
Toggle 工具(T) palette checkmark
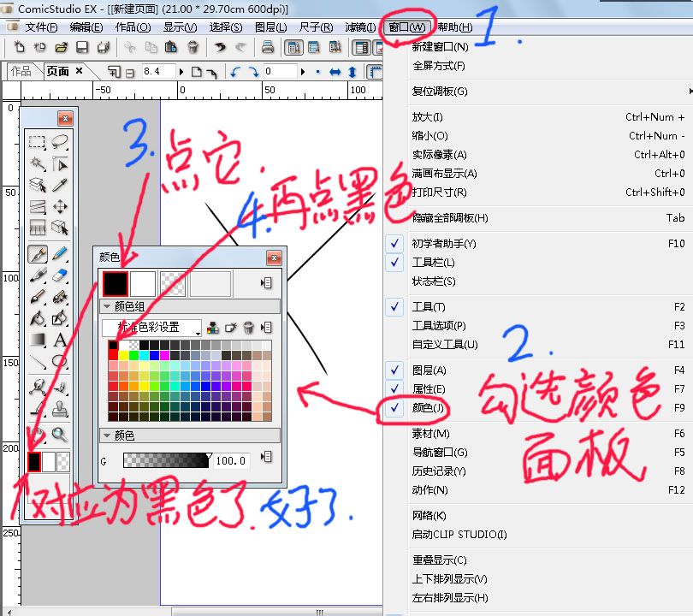click(x=394, y=306)
